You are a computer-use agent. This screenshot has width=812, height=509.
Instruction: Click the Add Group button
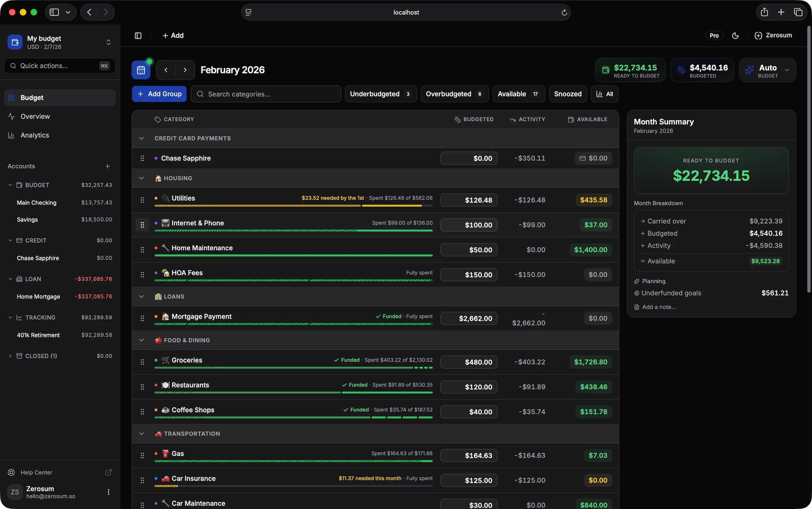(x=159, y=94)
